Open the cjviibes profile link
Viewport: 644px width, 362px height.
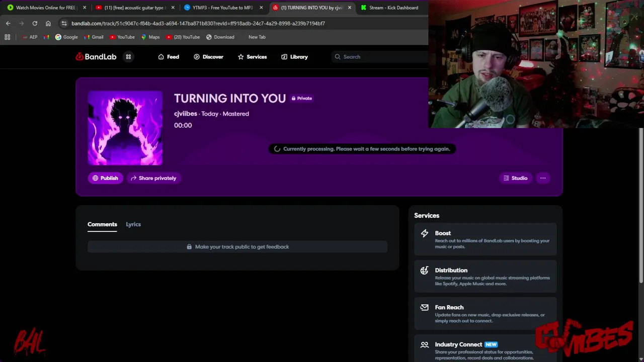click(186, 114)
